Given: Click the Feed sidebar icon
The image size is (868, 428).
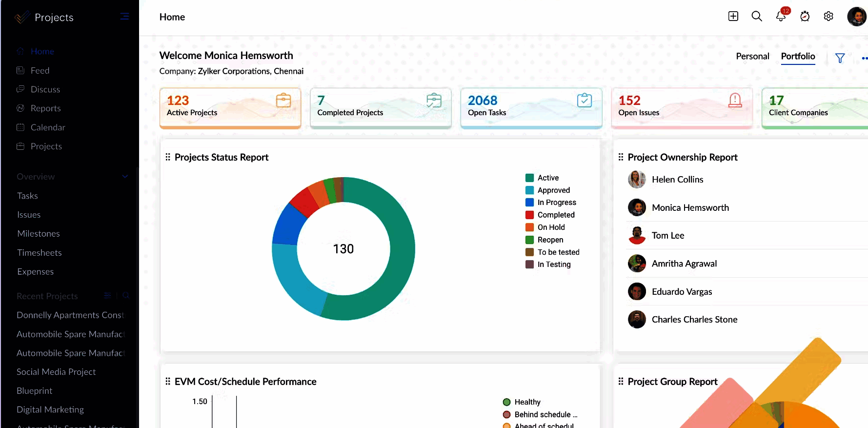Looking at the screenshot, I should point(20,70).
